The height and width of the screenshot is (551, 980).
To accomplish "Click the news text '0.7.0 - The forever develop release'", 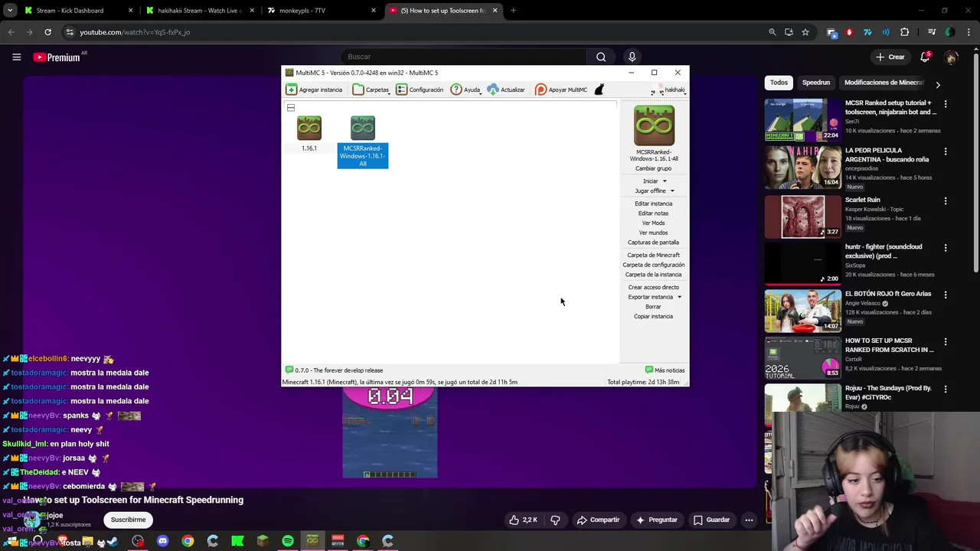I will 339,370.
